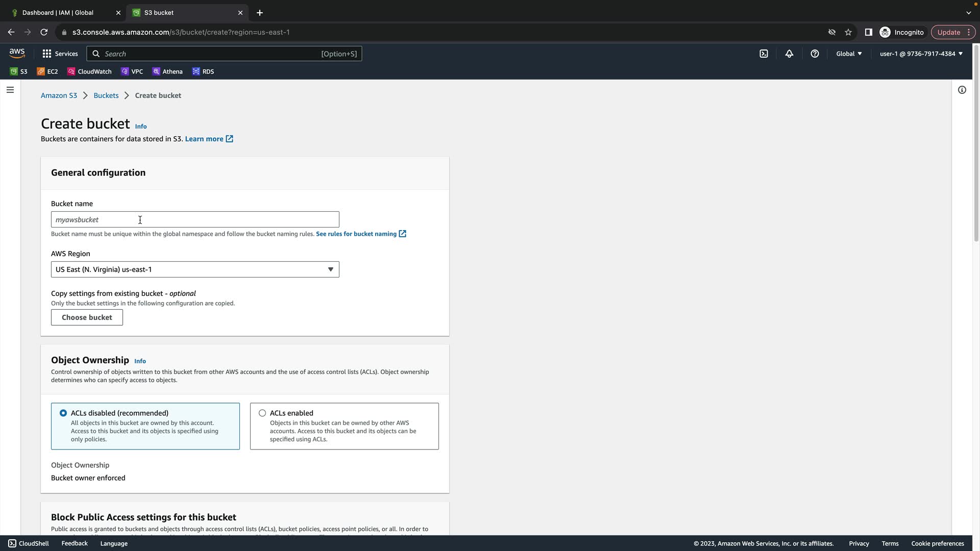Screen dimensions: 980x551
Task: Go to Buckets in the breadcrumb
Action: (106, 95)
